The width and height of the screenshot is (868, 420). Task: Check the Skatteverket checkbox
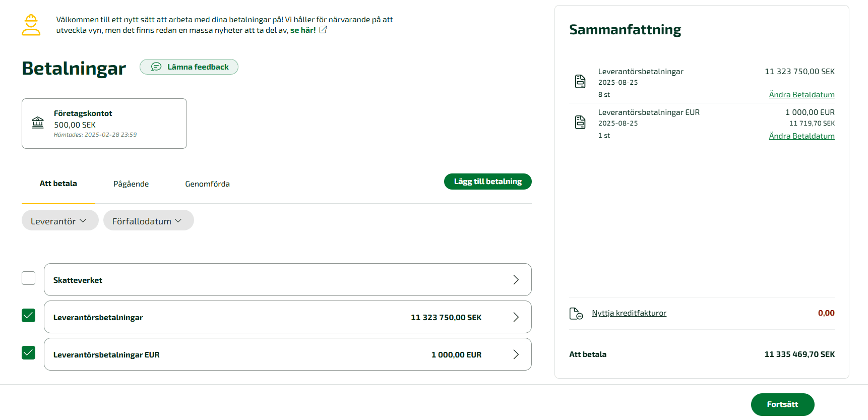pyautogui.click(x=29, y=278)
